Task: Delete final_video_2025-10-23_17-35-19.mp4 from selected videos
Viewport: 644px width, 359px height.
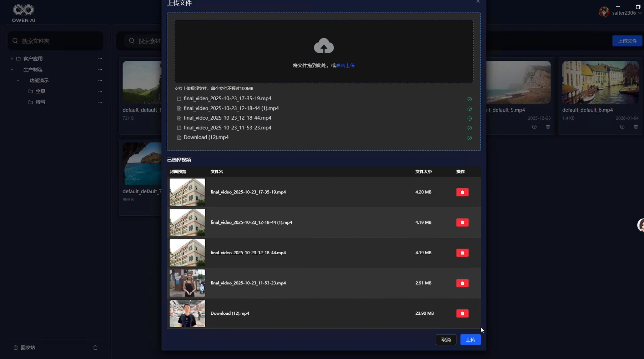Action: (462, 192)
